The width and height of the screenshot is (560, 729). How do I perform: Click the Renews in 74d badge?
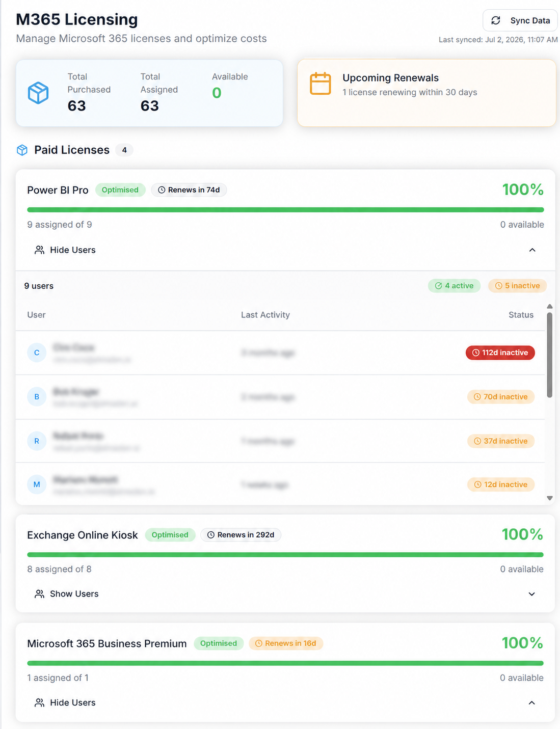coord(189,190)
